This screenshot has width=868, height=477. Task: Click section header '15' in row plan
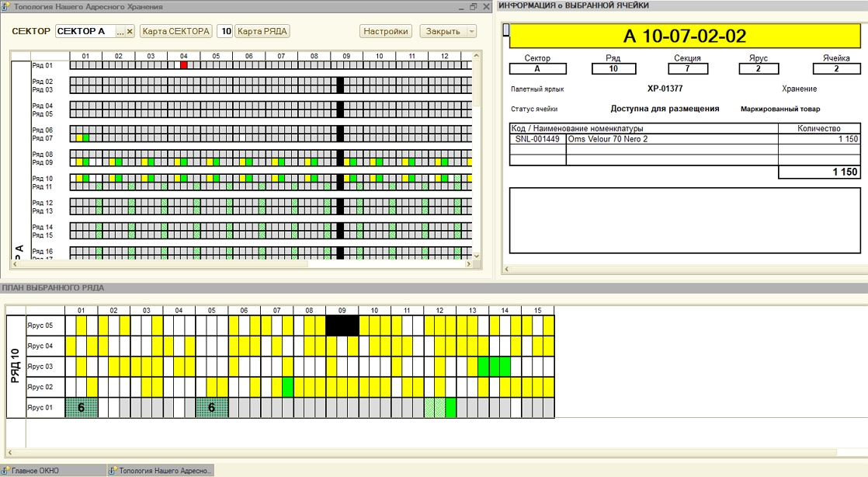click(537, 310)
